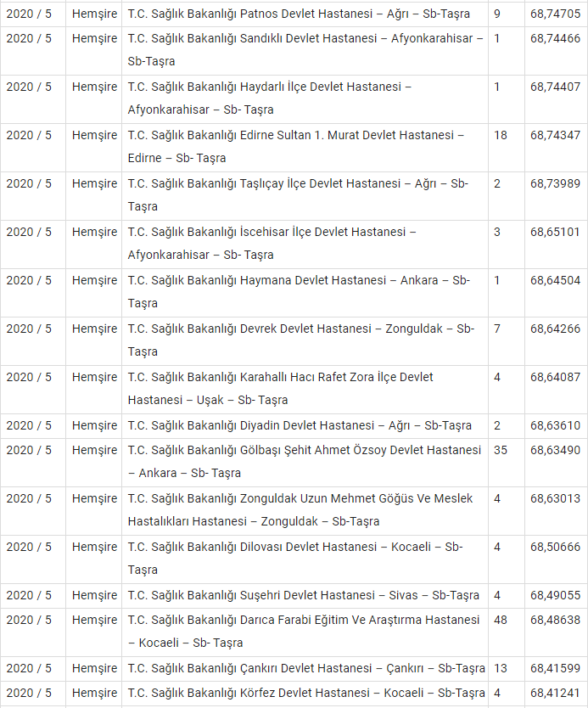Click Diyadin Devlet Hastanesi Ağrı entry
Screen dimensions: 588x708
coord(300,425)
